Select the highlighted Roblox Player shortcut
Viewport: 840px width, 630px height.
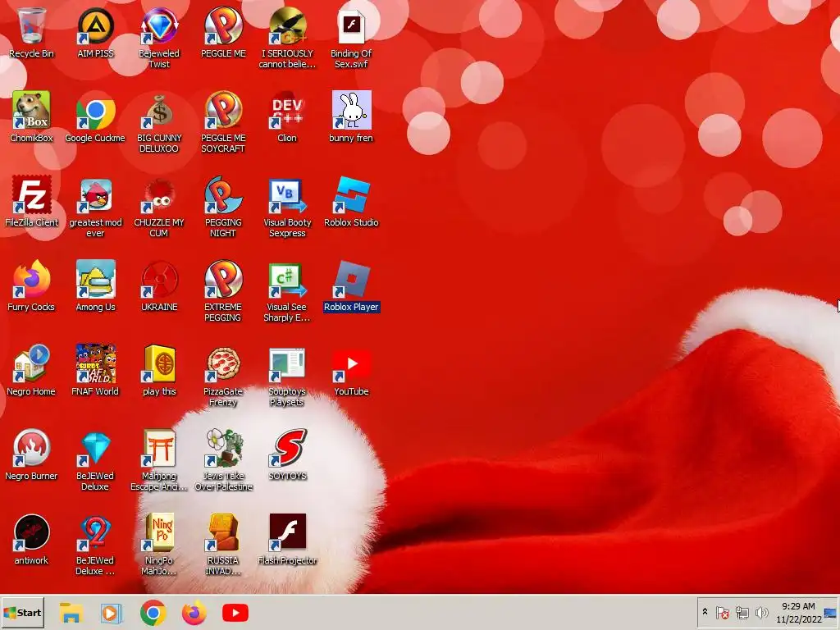pos(351,286)
